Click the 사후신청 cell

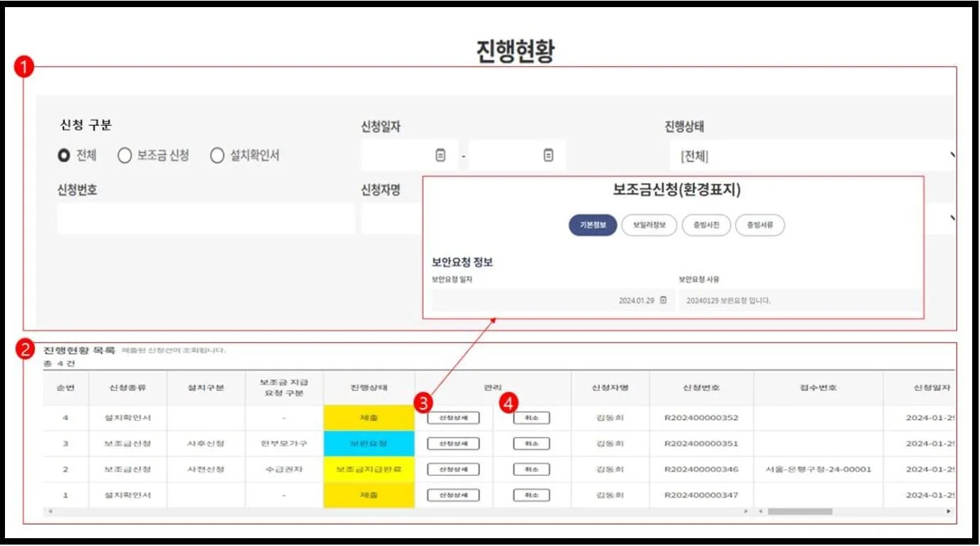206,444
